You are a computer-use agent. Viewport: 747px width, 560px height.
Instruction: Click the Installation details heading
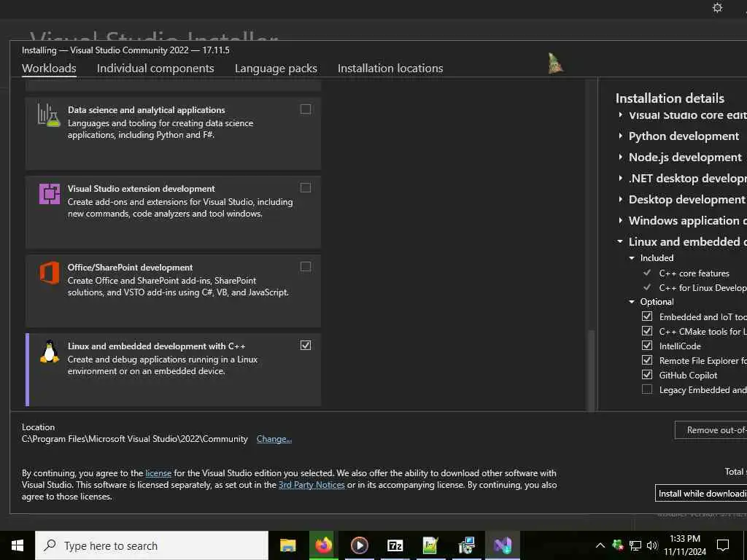click(670, 98)
